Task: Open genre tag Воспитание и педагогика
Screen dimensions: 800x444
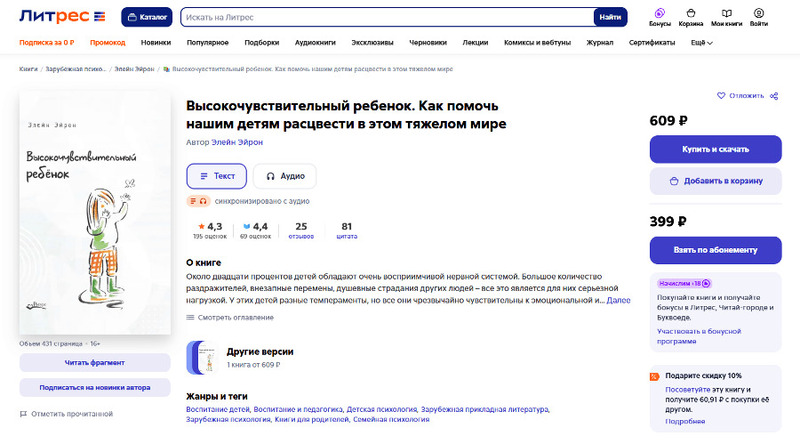Action: (298, 409)
